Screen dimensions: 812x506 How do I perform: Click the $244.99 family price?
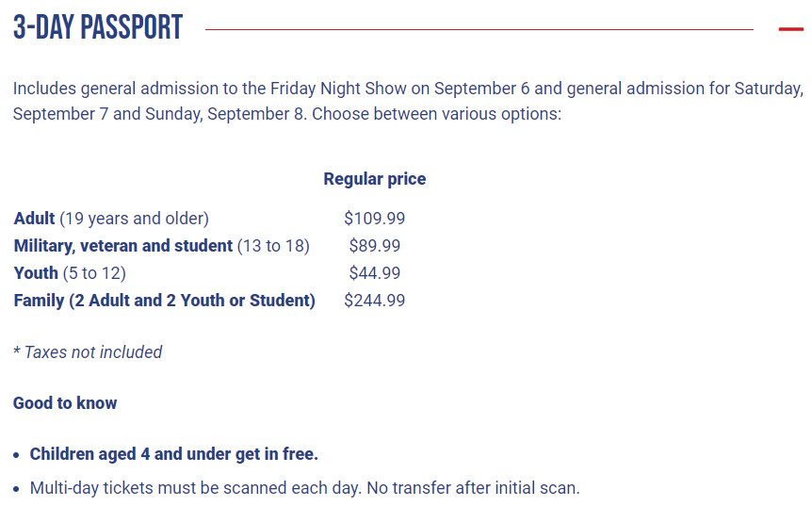click(x=374, y=301)
